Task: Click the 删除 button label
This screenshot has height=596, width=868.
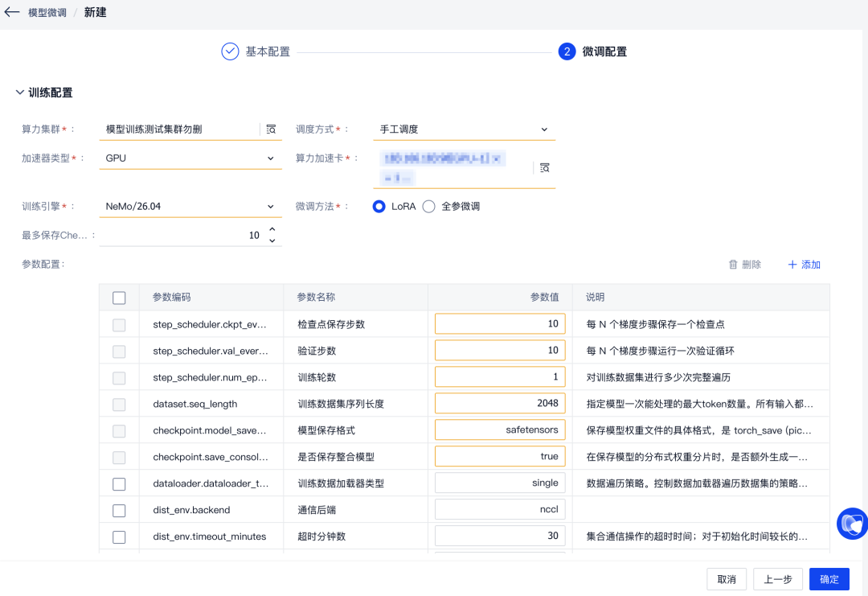Action: click(x=751, y=265)
